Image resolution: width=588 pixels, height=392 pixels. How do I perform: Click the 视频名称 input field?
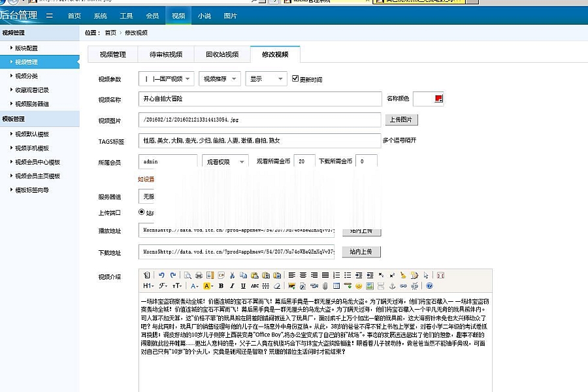pyautogui.click(x=260, y=99)
